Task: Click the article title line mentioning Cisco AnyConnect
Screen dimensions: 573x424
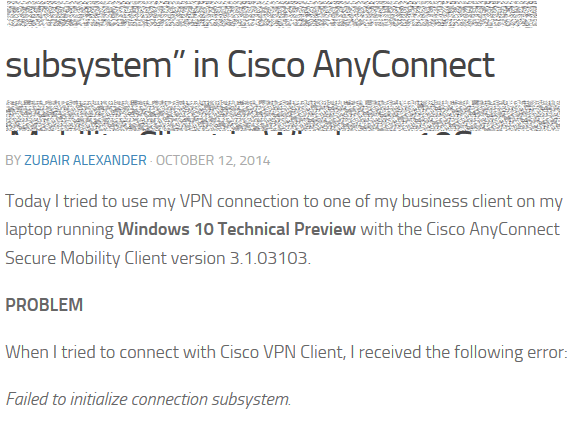Action: [250, 65]
